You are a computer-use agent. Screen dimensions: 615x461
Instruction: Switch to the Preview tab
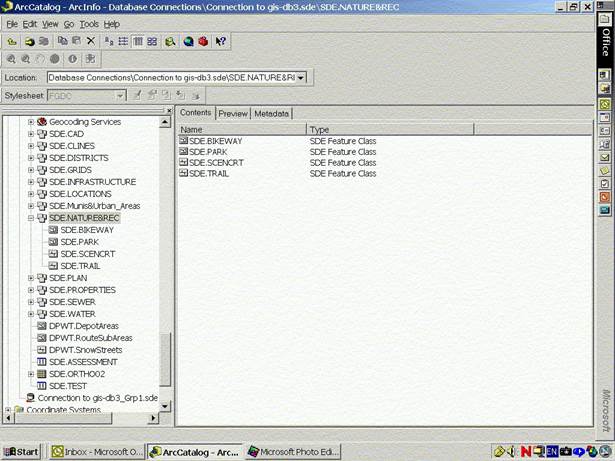[x=233, y=114]
